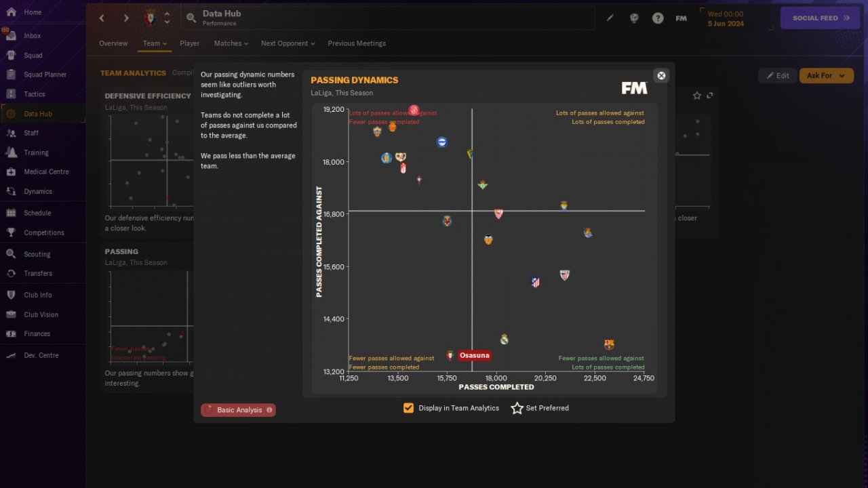
Task: Click the Team Analytics heading
Action: click(x=133, y=73)
